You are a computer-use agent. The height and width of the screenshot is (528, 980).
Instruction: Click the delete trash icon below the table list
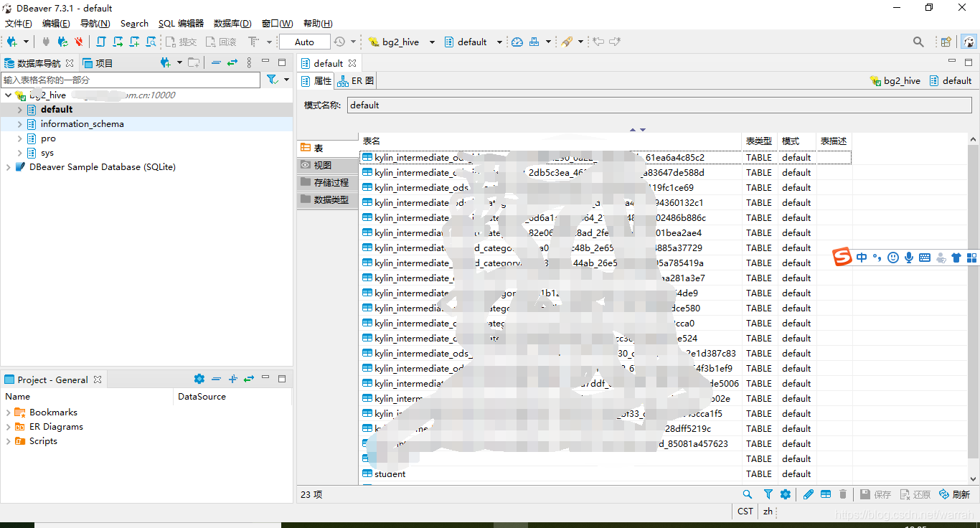click(x=843, y=494)
